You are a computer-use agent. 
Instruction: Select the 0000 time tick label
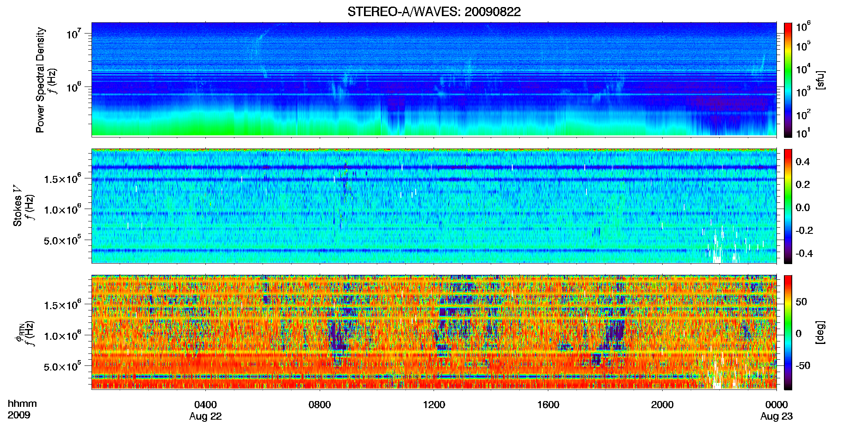pos(776,404)
